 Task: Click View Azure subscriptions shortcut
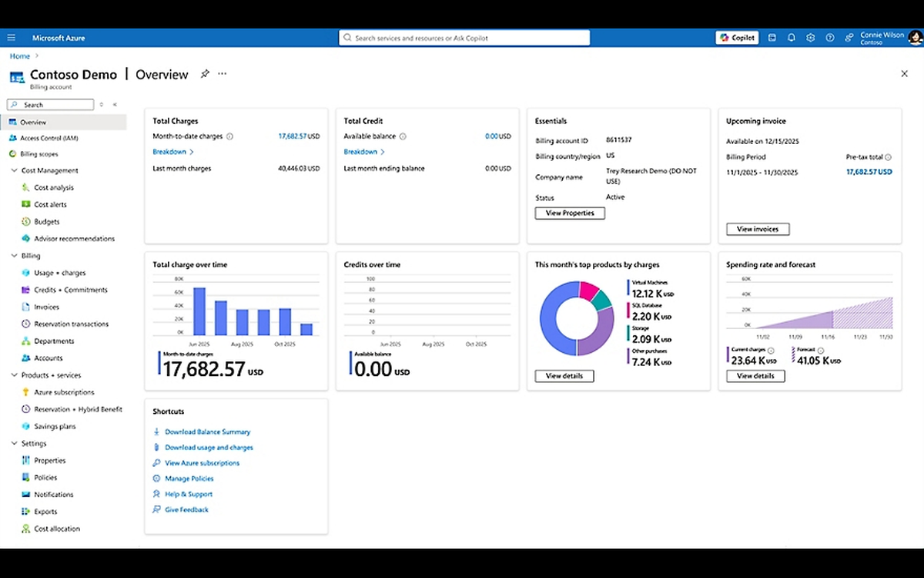[x=202, y=463]
